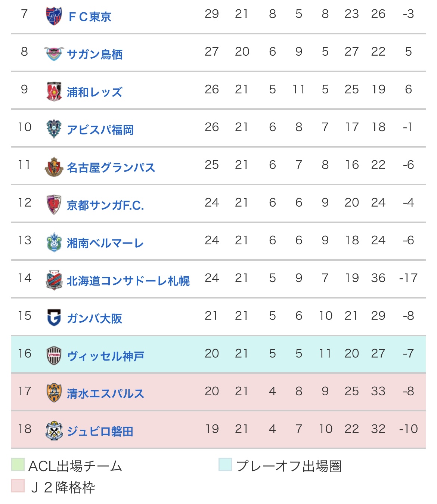
Task: Click the pink J2降格枠 legend swatch
Action: tap(18, 486)
